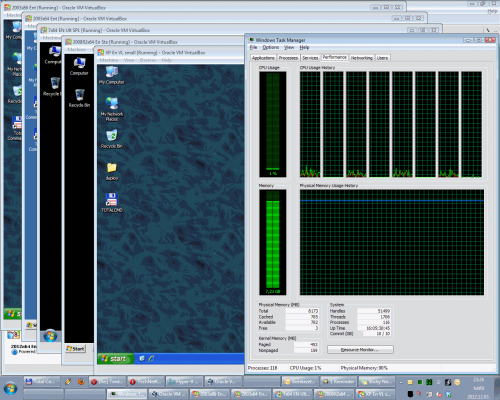500x400 pixels.
Task: Launch Firefox from the host taskbar
Action: 81,382
